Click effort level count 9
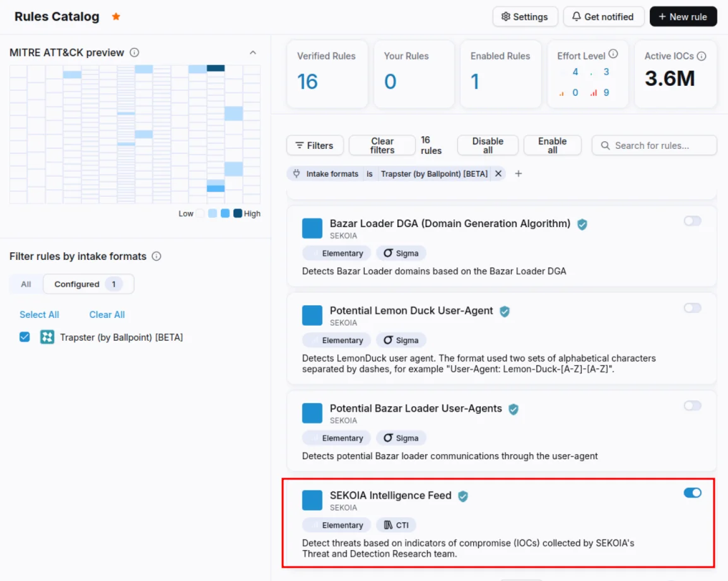The height and width of the screenshot is (581, 728). pos(606,93)
